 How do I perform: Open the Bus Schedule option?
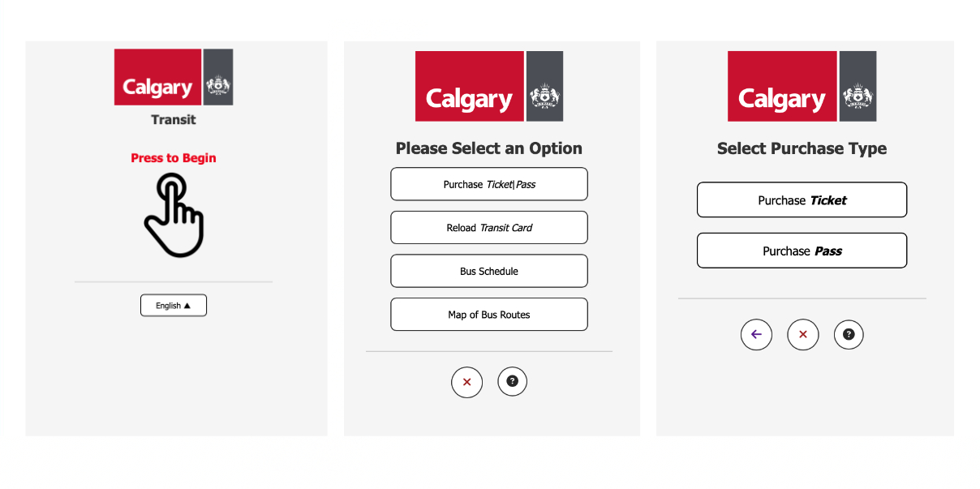pyautogui.click(x=489, y=271)
